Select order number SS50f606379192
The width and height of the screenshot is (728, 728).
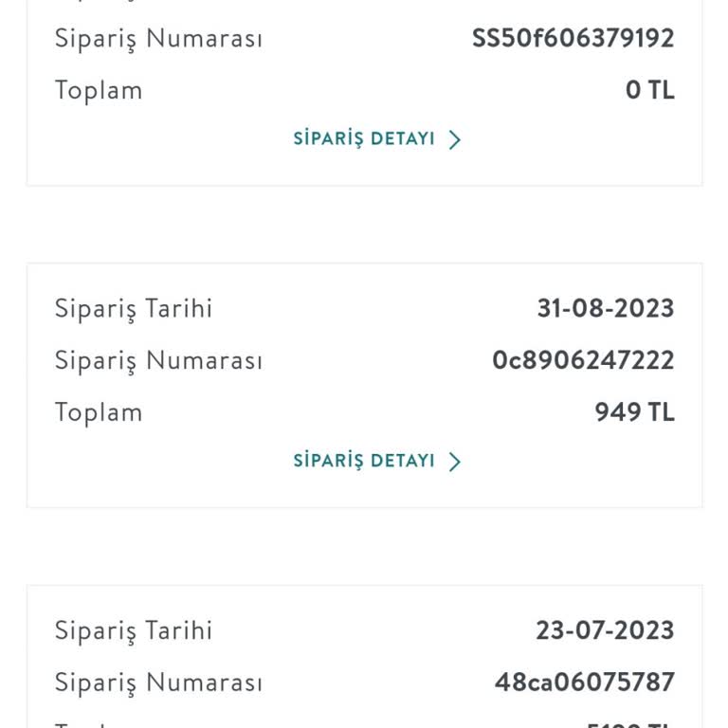coord(573,39)
